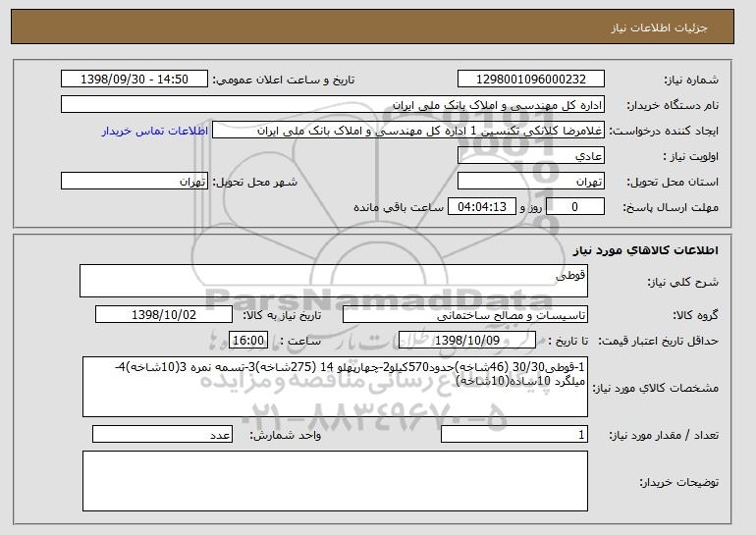Image resolution: width=756 pixels, height=535 pixels.
Task: Click the empty buyer notes text area
Action: (x=335, y=481)
